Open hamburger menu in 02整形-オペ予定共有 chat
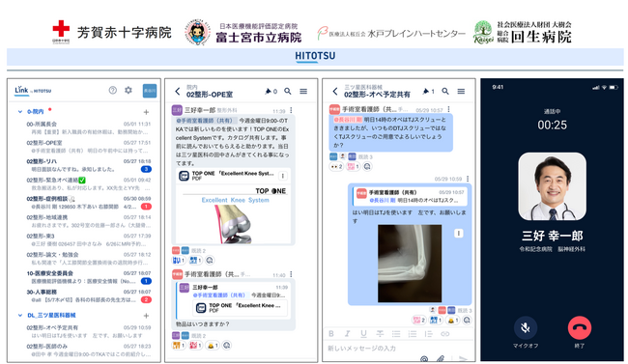 coord(462,92)
